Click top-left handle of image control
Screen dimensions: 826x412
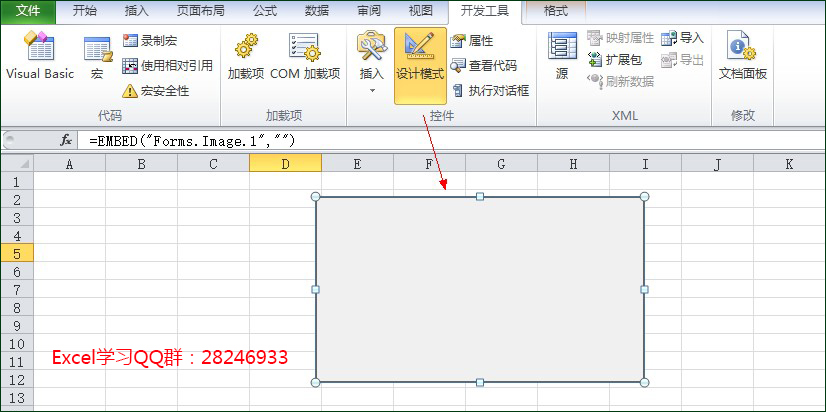[316, 197]
